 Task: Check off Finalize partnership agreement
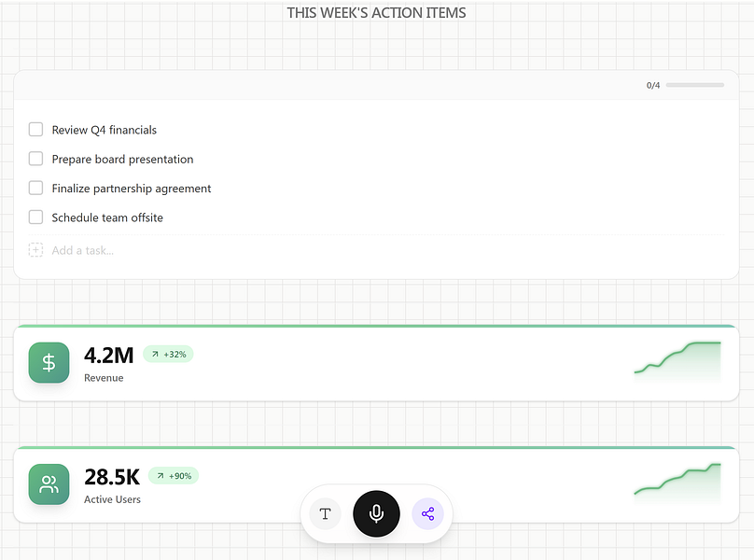point(35,188)
